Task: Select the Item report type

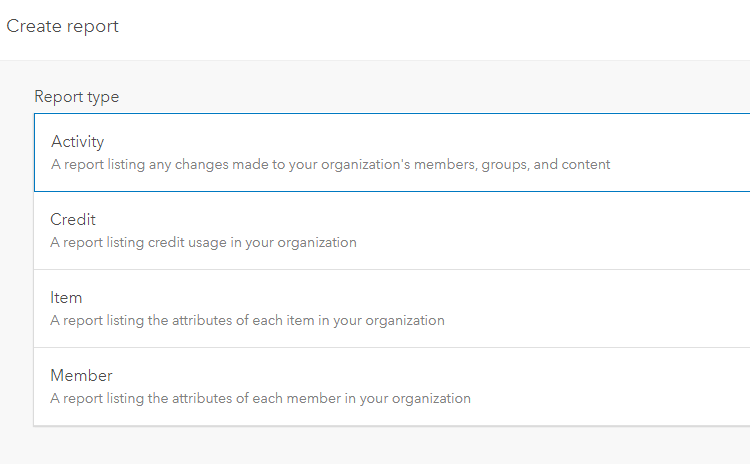Action: tap(390, 308)
